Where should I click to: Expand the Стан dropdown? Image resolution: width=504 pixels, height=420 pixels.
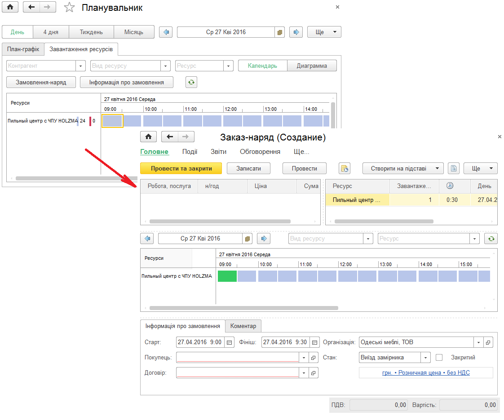click(x=425, y=357)
